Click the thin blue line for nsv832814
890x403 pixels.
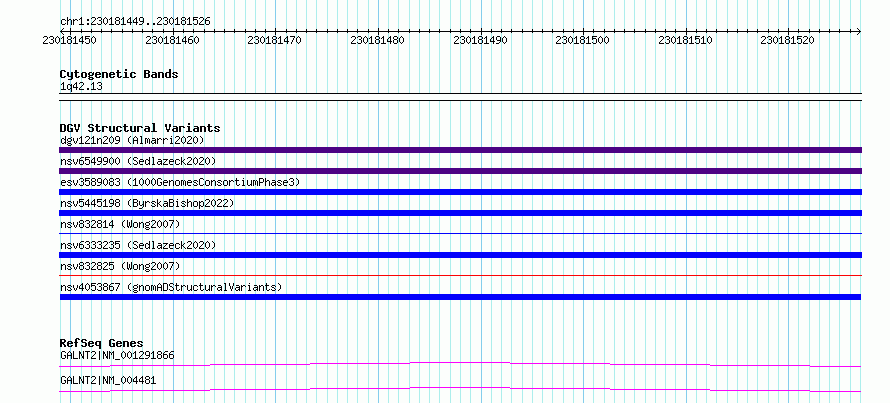point(460,233)
